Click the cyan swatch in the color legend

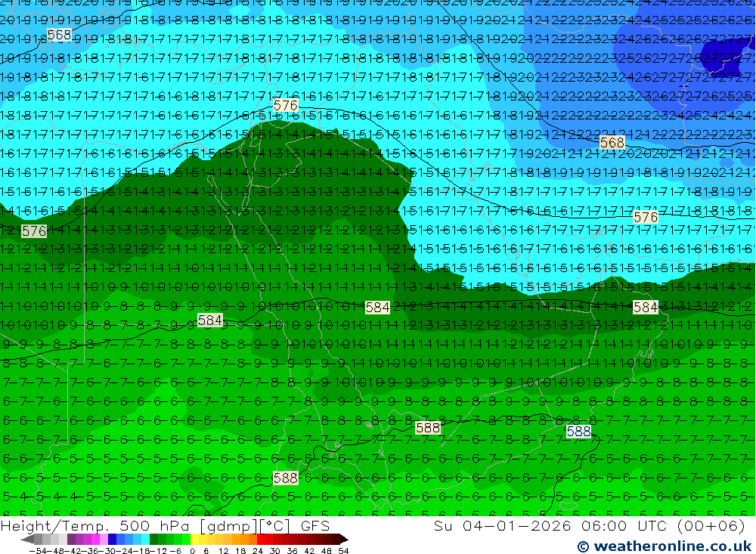pos(145,539)
